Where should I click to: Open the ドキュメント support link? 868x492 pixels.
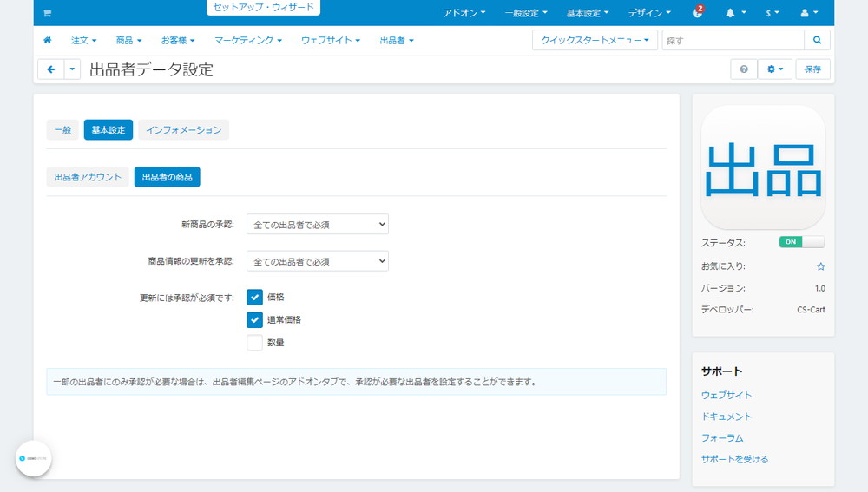click(727, 417)
